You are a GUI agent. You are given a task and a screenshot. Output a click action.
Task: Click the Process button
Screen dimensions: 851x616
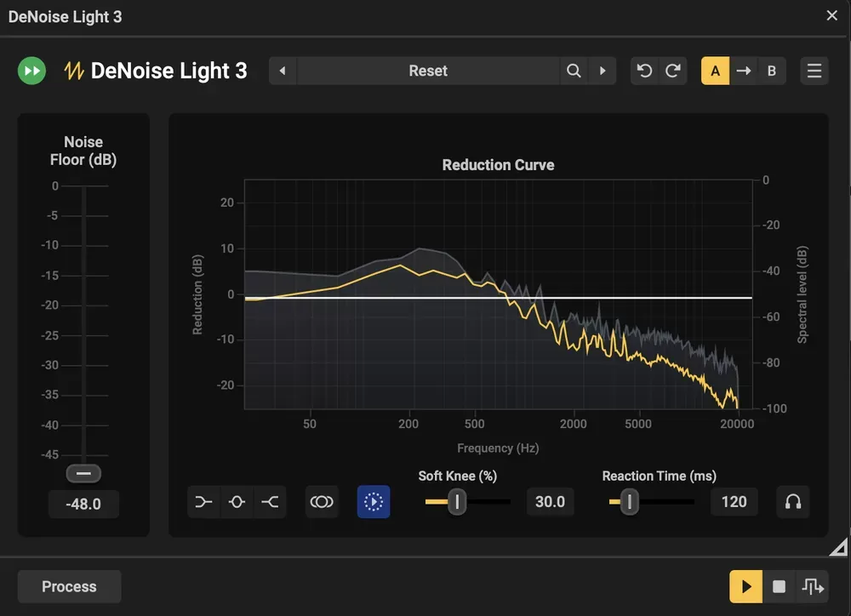tap(69, 586)
